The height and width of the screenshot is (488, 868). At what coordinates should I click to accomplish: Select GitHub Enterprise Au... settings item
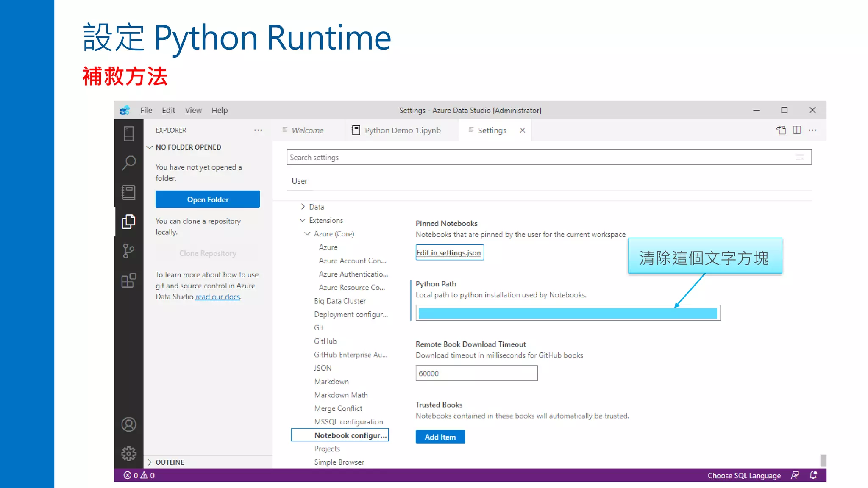pos(351,355)
